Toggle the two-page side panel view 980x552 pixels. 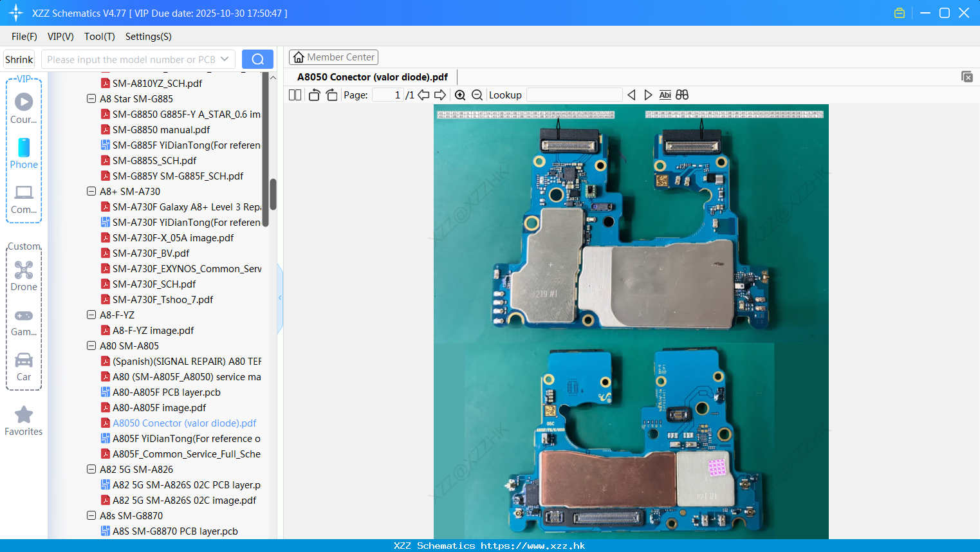295,95
